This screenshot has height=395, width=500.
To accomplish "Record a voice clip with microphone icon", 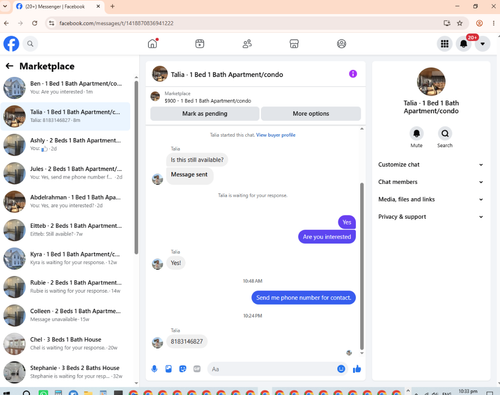I will (154, 369).
